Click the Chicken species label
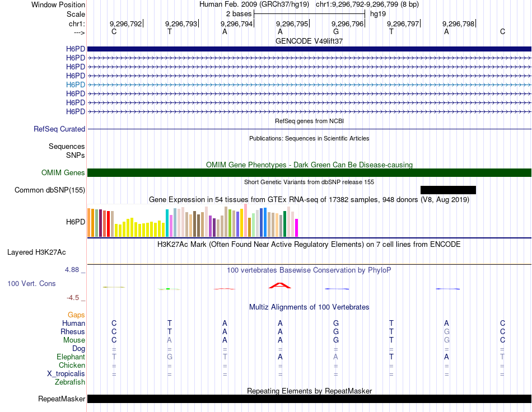Screen dimensions: 532x412 (72, 365)
